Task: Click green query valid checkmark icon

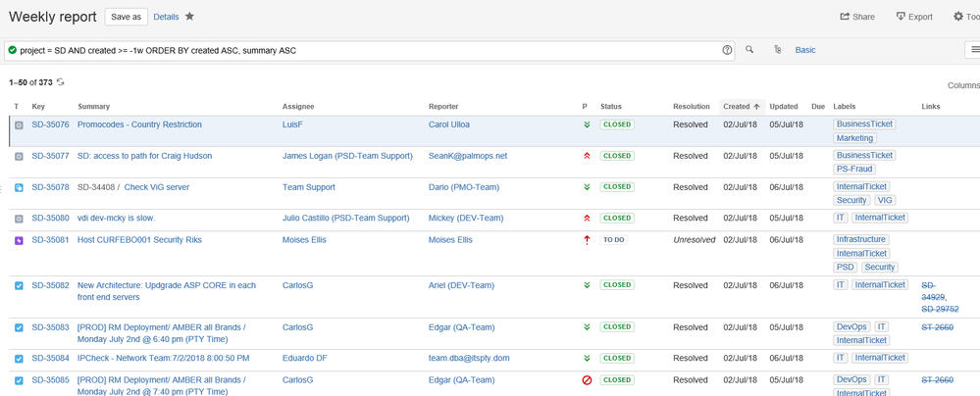Action: click(13, 50)
